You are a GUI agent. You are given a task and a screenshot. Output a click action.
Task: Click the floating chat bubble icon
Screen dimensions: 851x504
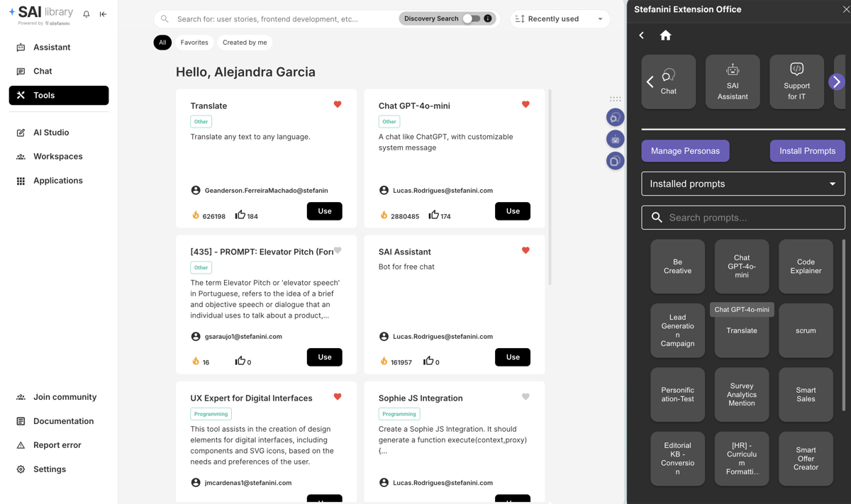[x=615, y=117]
